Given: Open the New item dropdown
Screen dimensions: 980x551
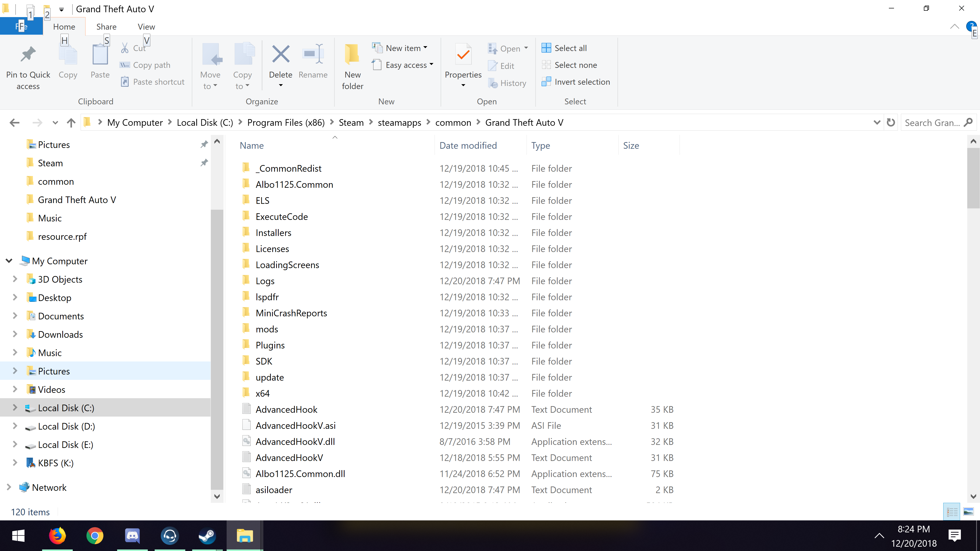Looking at the screenshot, I should (403, 48).
